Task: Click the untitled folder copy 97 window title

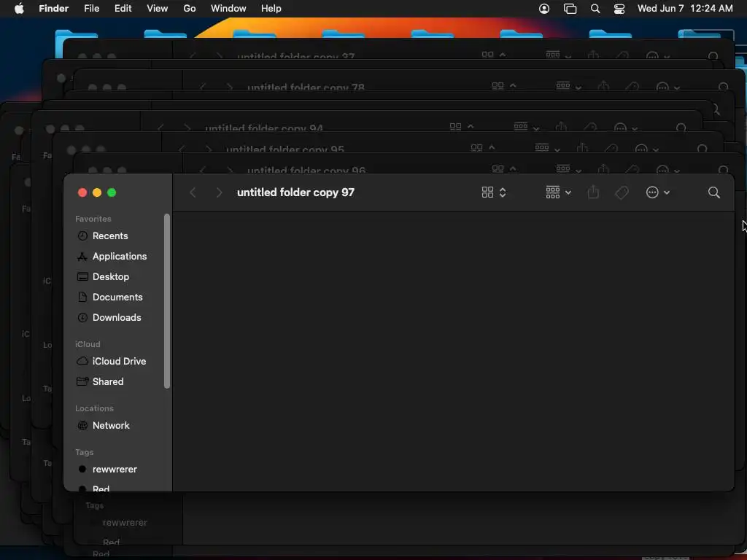Action: 295,192
